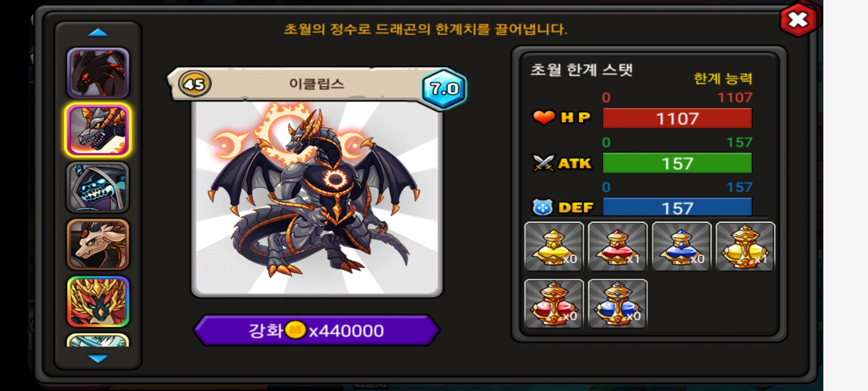This screenshot has width=868, height=391.
Task: Select the small blue essence potion
Action: 681,247
